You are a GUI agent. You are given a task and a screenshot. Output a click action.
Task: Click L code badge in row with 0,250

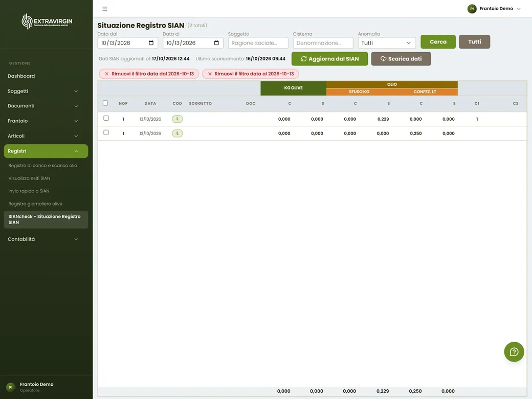[x=178, y=134]
